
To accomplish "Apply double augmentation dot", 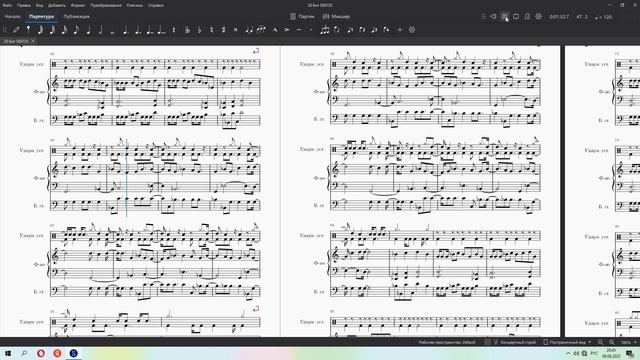I will [138, 29].
